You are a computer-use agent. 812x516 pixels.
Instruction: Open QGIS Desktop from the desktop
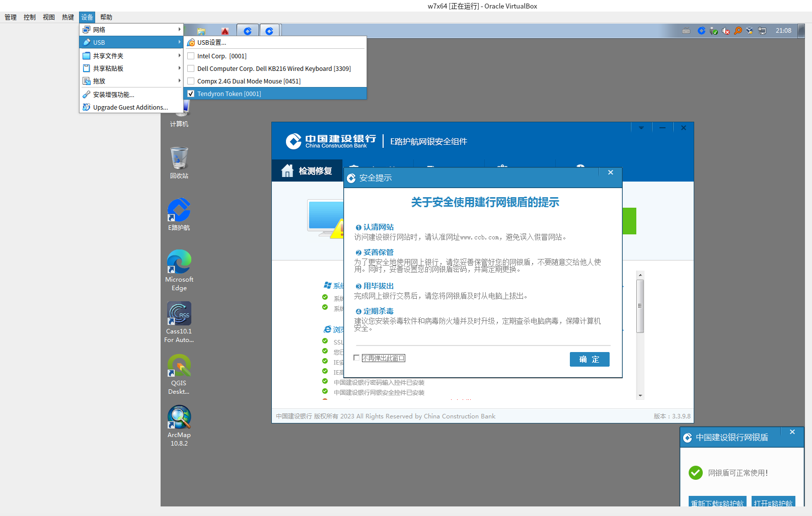[x=179, y=366]
